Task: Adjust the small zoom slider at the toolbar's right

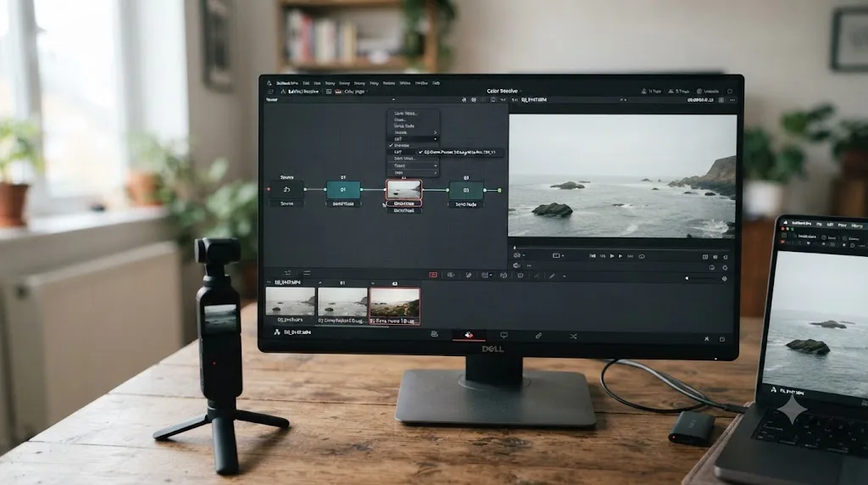Action: [704, 278]
